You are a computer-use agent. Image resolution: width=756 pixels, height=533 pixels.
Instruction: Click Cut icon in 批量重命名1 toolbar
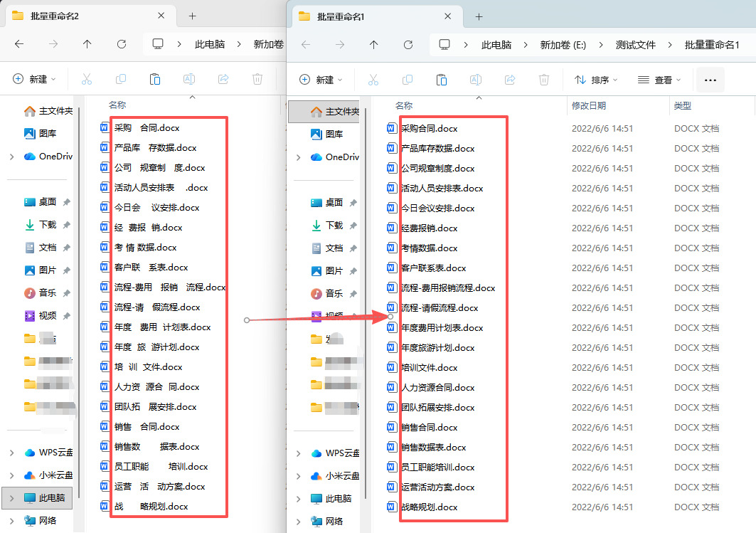click(x=373, y=80)
